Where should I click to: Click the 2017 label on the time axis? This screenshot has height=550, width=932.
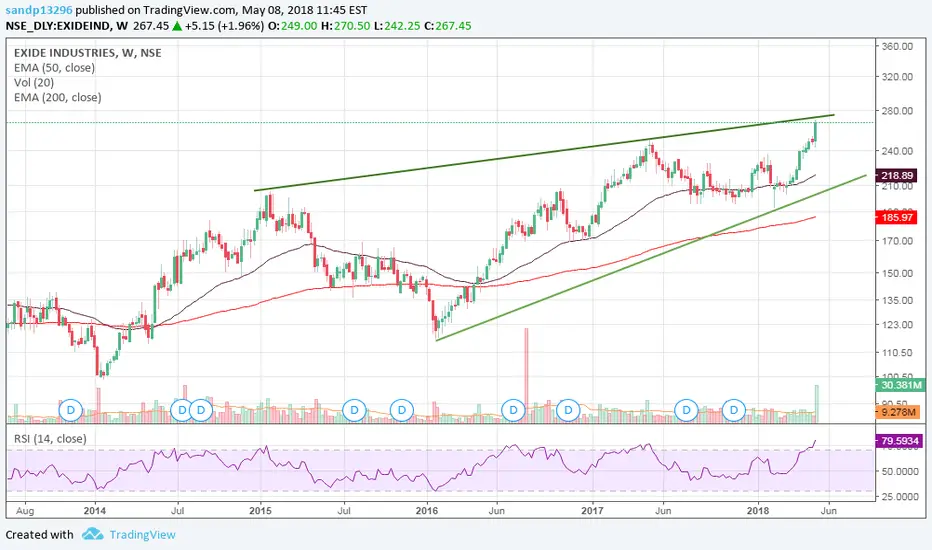[x=592, y=511]
